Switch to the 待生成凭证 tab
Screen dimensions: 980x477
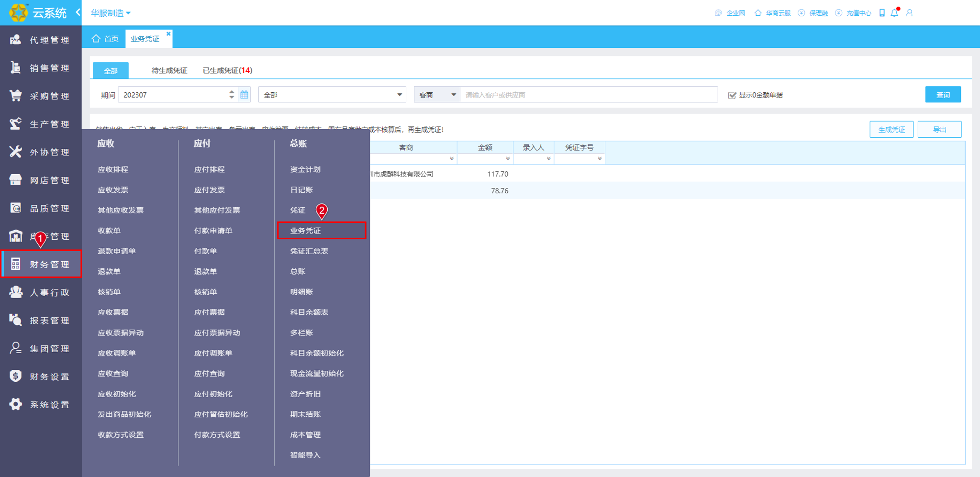169,70
